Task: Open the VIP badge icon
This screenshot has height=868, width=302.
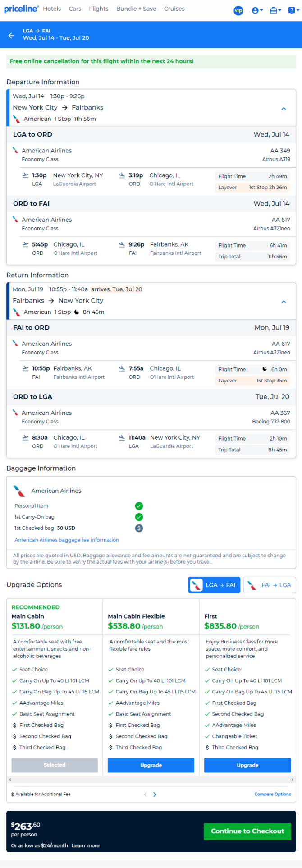Action: [x=238, y=10]
